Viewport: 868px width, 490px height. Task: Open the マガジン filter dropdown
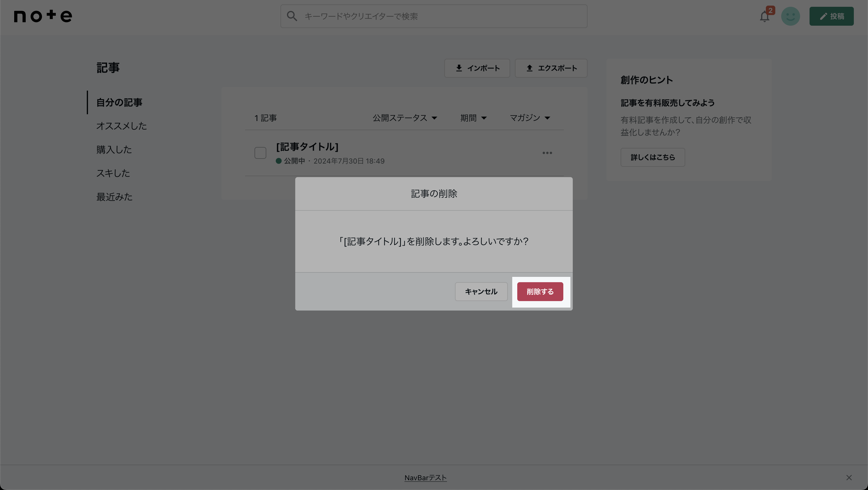[530, 118]
